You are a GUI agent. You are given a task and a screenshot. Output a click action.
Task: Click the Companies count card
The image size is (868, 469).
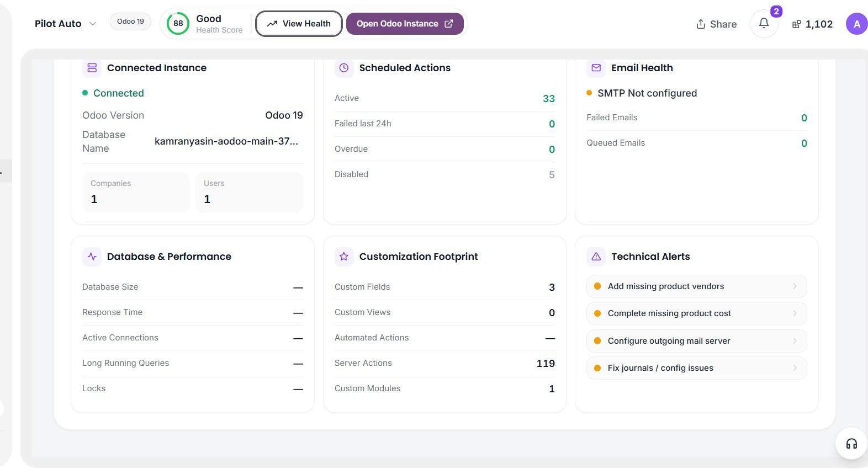[136, 192]
